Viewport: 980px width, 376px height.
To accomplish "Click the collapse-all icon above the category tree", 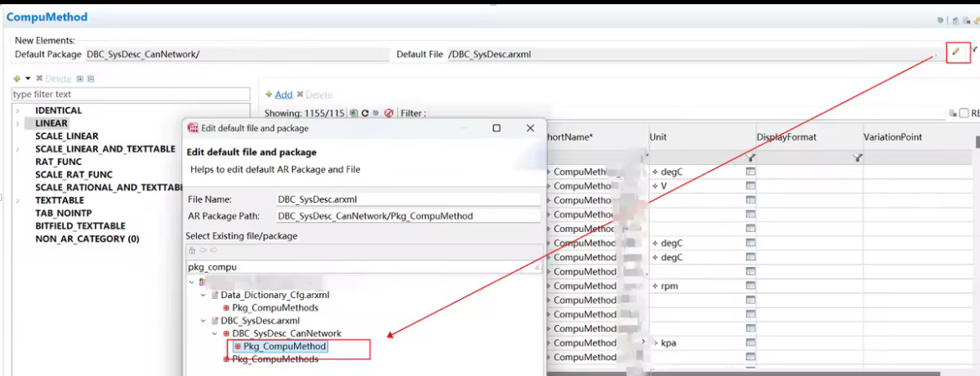I will [x=90, y=79].
